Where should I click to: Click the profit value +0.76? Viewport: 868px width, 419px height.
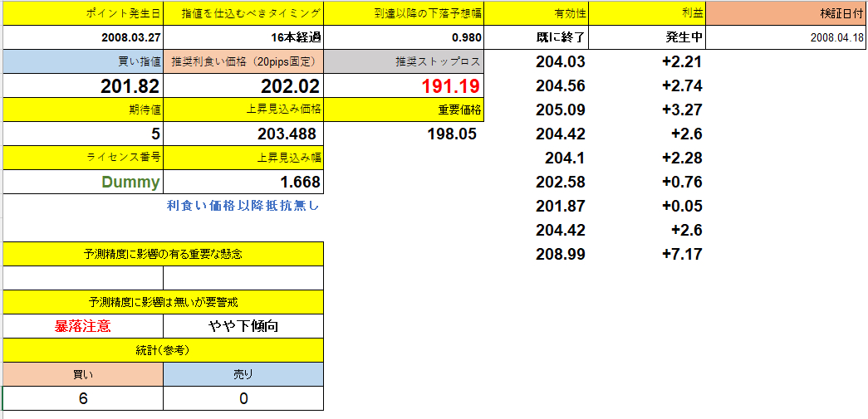point(682,182)
